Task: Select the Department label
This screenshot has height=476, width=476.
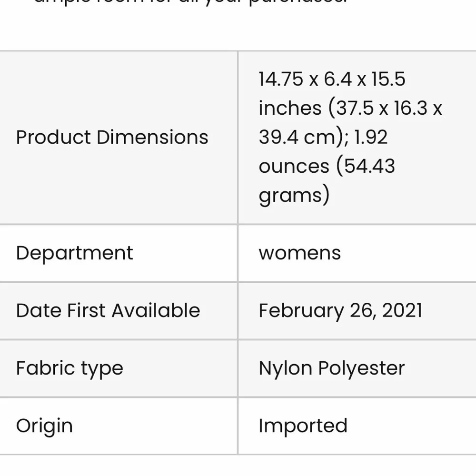Action: (74, 253)
